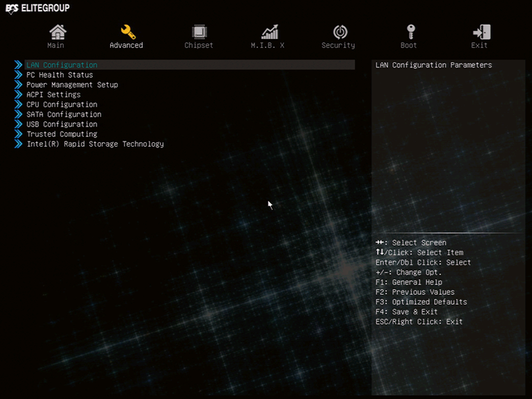
Task: Click the LAN Configuration Parameters help text
Action: tap(434, 65)
